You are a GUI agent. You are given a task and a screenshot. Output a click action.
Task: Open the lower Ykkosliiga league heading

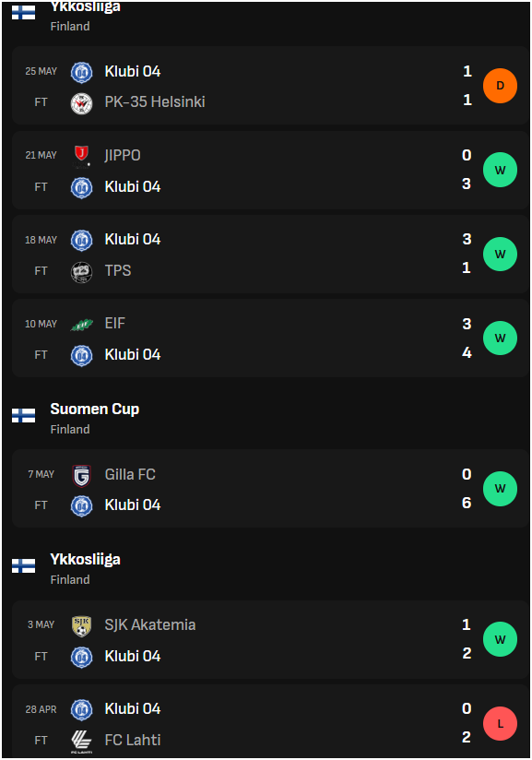[x=85, y=559]
